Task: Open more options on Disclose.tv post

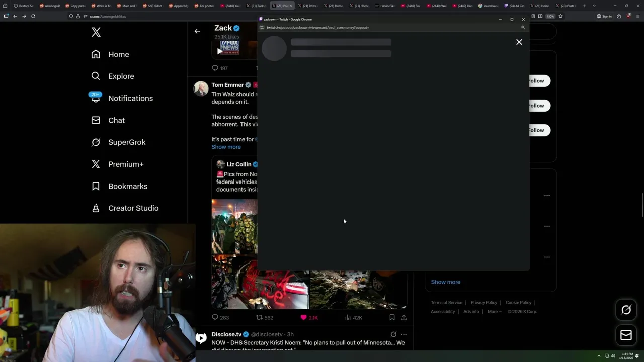Action: point(404,334)
